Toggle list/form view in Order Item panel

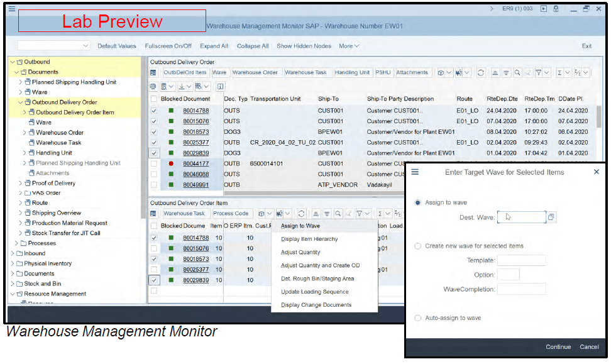coord(153,214)
